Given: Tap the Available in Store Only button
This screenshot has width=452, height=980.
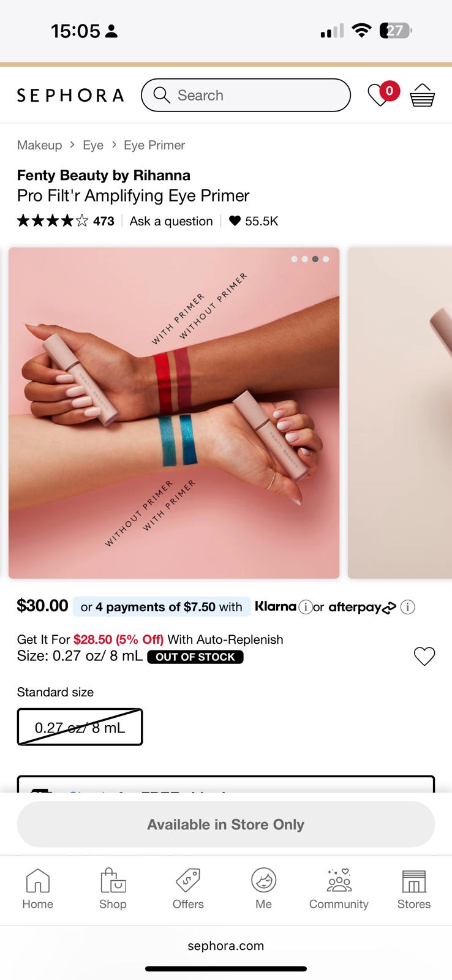Looking at the screenshot, I should pos(226,824).
